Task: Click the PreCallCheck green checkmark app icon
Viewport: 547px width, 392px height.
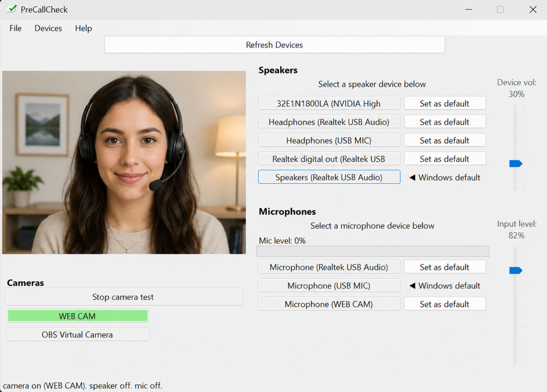Action: click(12, 9)
